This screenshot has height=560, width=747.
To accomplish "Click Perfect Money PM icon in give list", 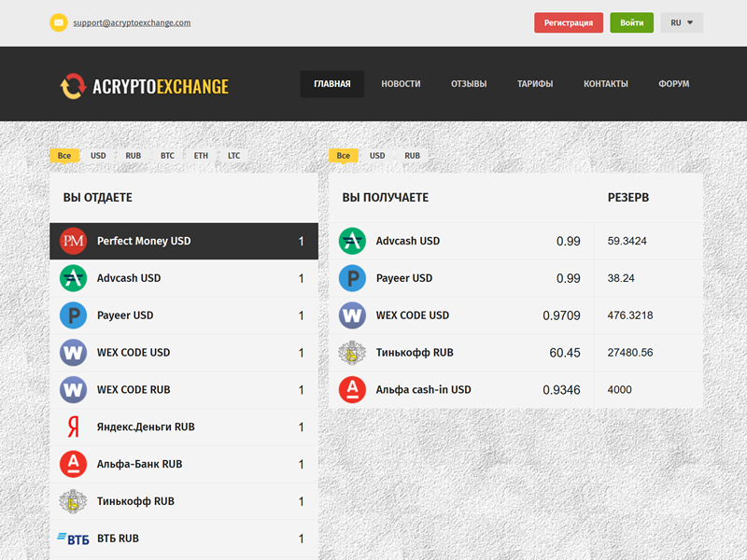I will [73, 241].
